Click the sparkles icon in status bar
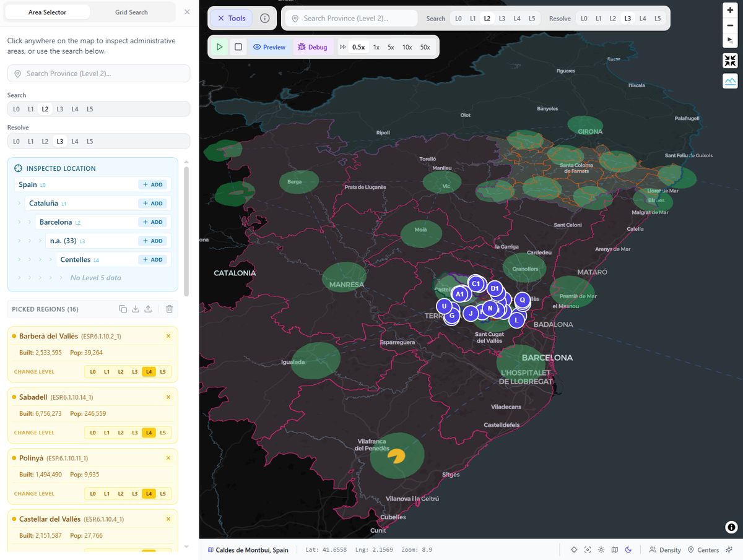743x560 pixels. pyautogui.click(x=730, y=550)
